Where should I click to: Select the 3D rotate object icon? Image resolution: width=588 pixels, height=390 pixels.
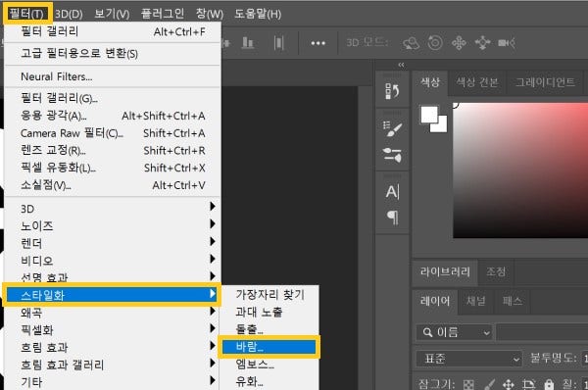(x=411, y=43)
